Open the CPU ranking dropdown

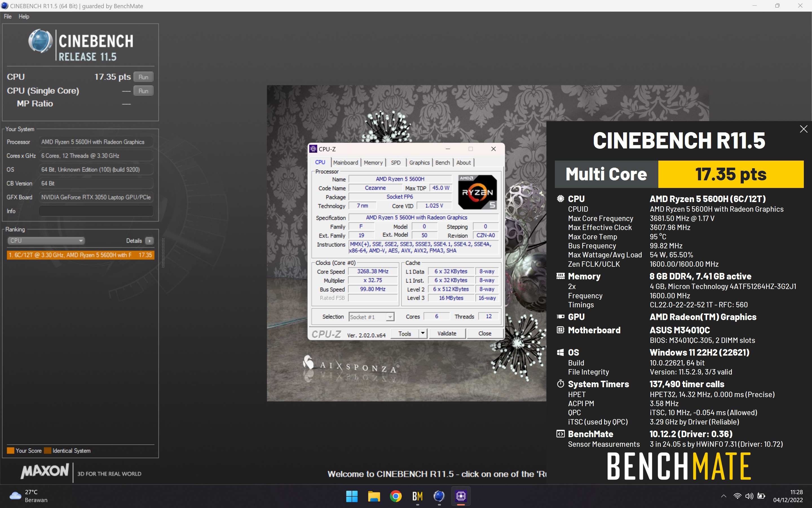[x=46, y=240]
